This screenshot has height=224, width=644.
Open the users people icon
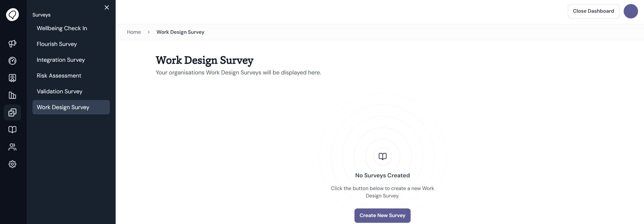coord(12,147)
